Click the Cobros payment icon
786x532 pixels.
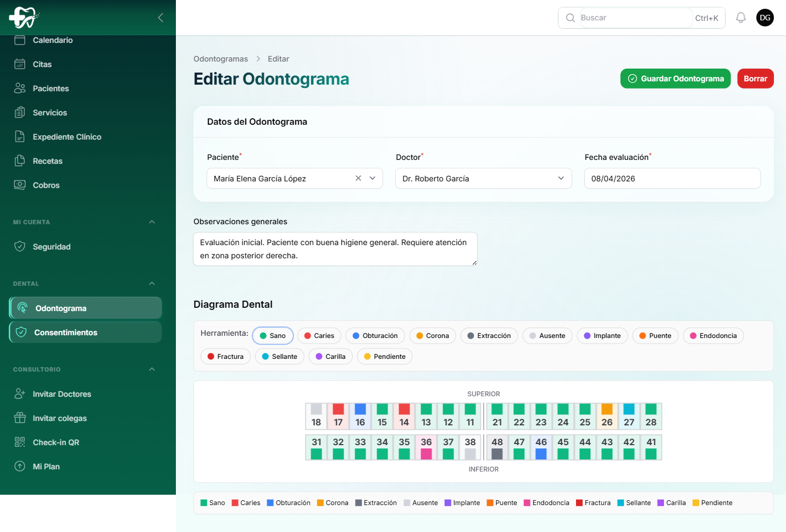[20, 185]
